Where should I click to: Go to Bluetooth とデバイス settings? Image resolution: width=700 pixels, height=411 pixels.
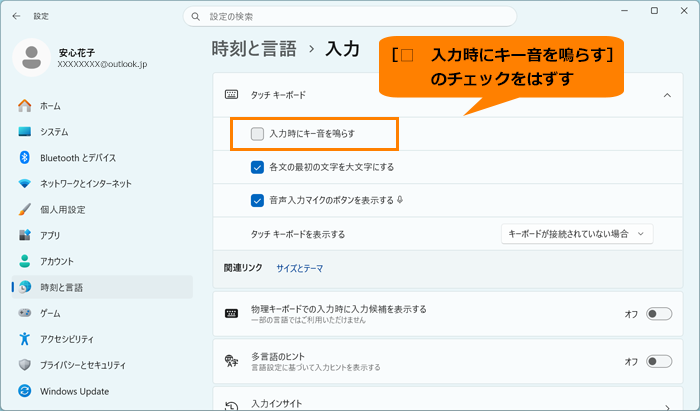click(x=102, y=158)
